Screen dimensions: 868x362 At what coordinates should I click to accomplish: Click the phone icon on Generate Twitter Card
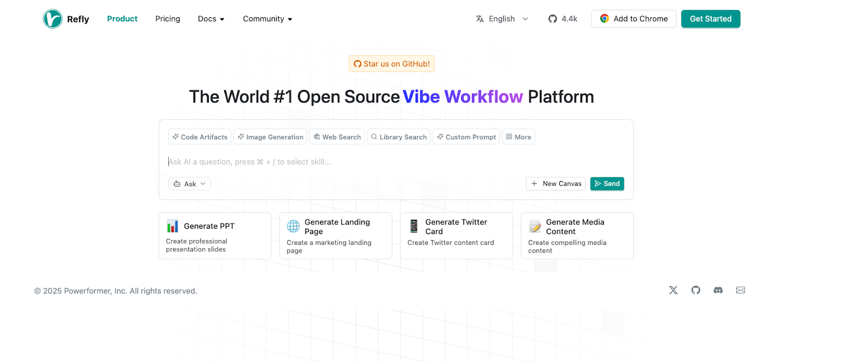coord(414,226)
